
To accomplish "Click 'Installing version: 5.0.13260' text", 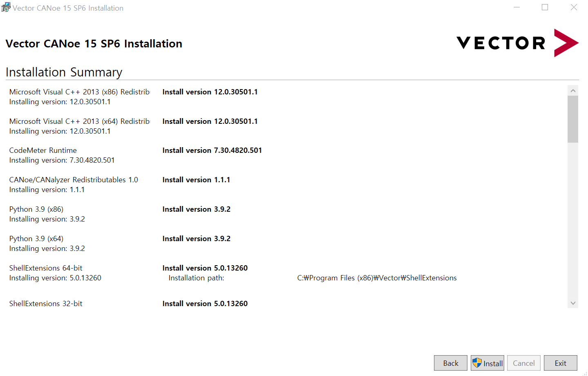I will coord(55,278).
